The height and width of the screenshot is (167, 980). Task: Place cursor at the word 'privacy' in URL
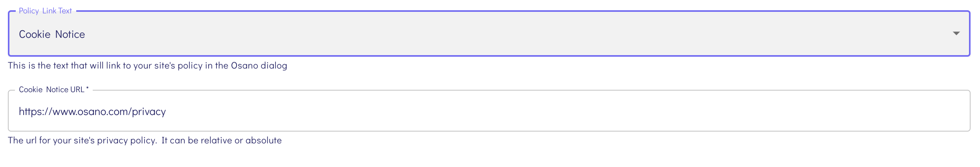pos(149,112)
